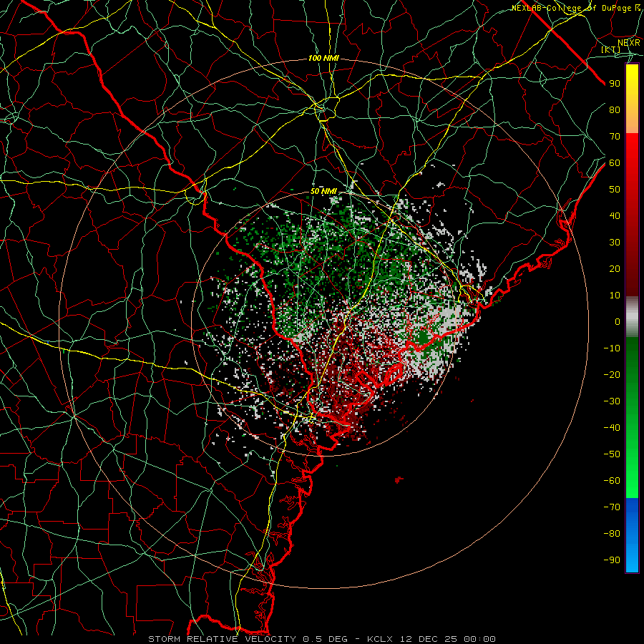Click the -90 value on the velocity scale
This screenshot has width=644, height=644.
[612, 560]
